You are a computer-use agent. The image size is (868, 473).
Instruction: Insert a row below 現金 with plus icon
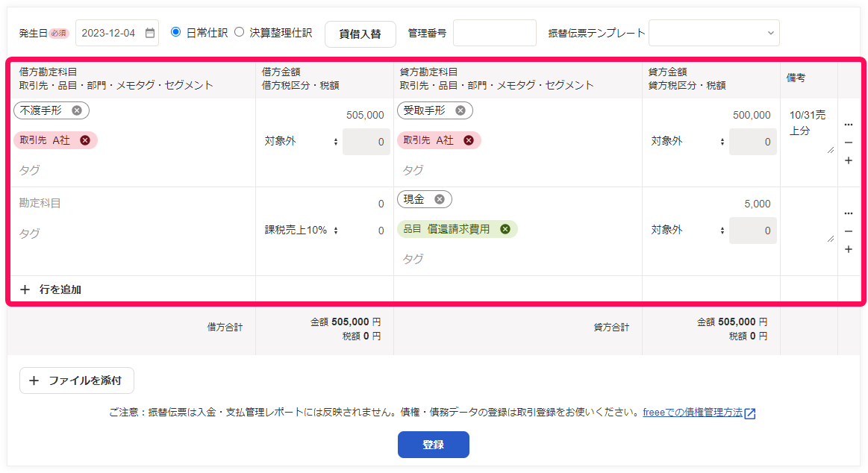click(849, 249)
